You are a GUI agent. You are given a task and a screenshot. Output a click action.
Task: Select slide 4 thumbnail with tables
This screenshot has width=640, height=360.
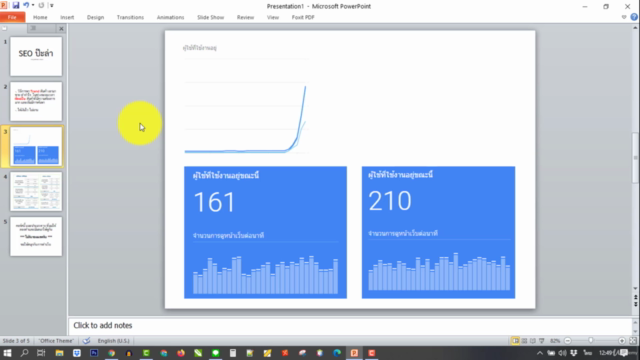coord(36,191)
